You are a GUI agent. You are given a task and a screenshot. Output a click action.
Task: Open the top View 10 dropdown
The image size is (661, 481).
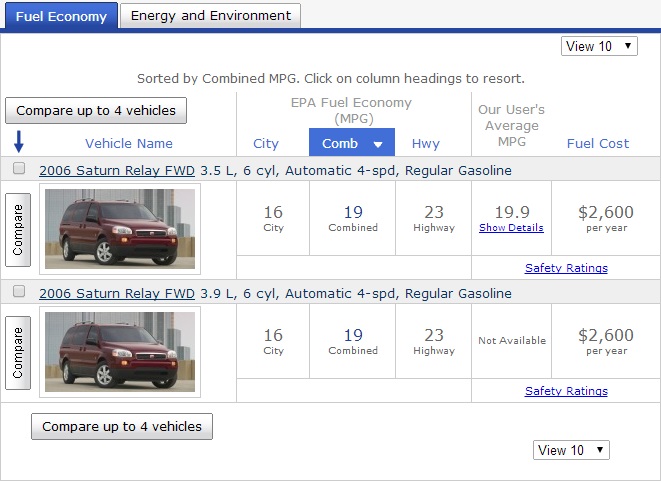[x=600, y=46]
